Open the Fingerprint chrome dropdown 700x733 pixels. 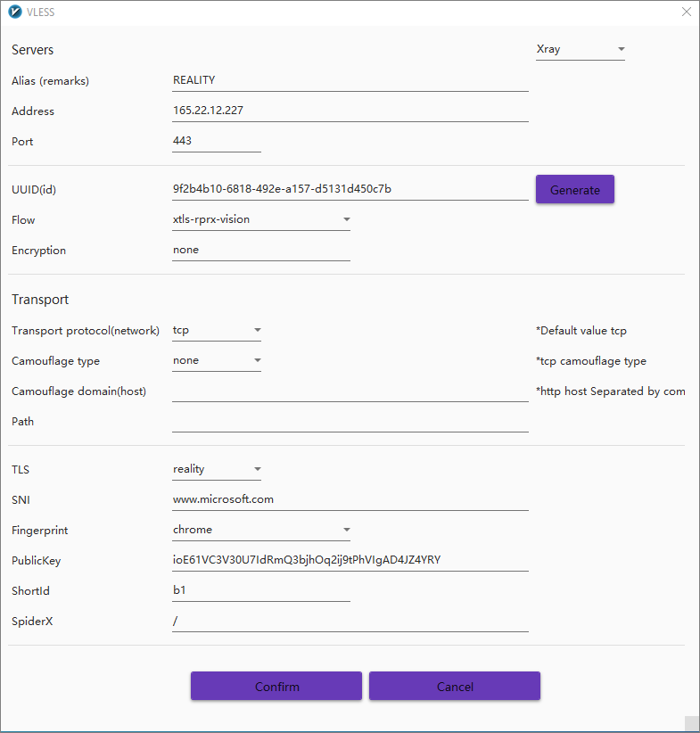260,531
